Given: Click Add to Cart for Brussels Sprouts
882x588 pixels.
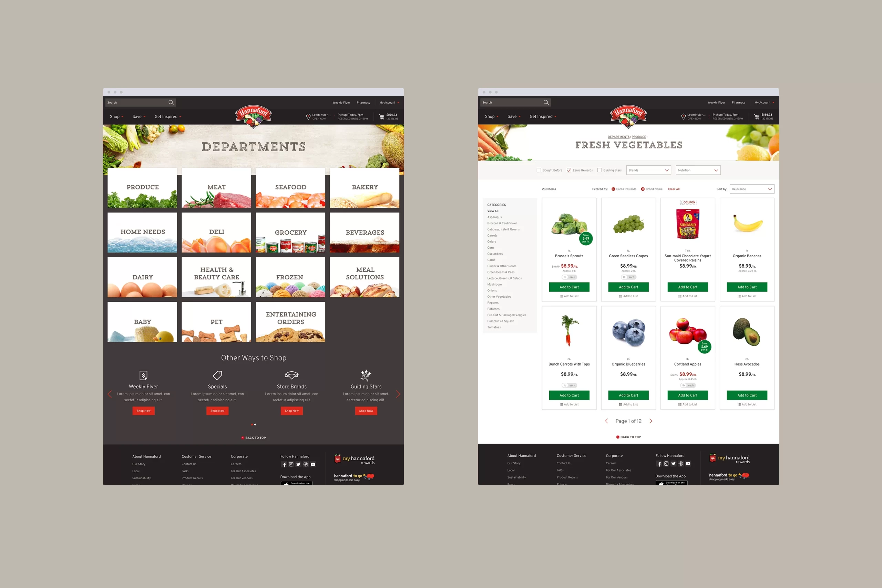Looking at the screenshot, I should click(x=569, y=287).
